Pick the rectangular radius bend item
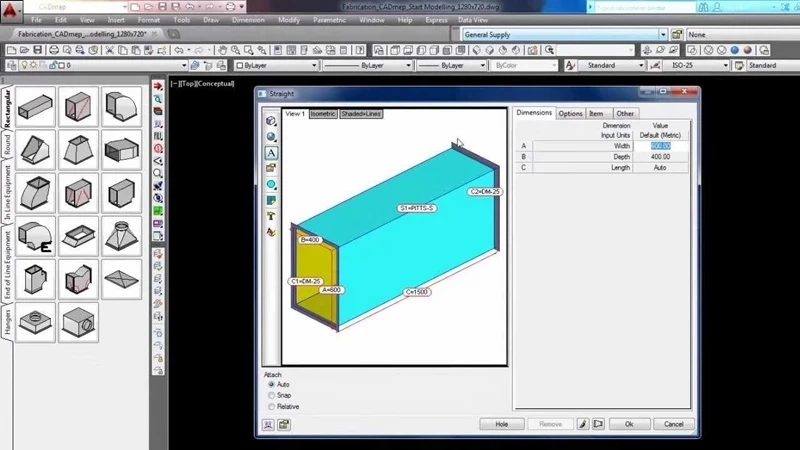 tap(121, 107)
